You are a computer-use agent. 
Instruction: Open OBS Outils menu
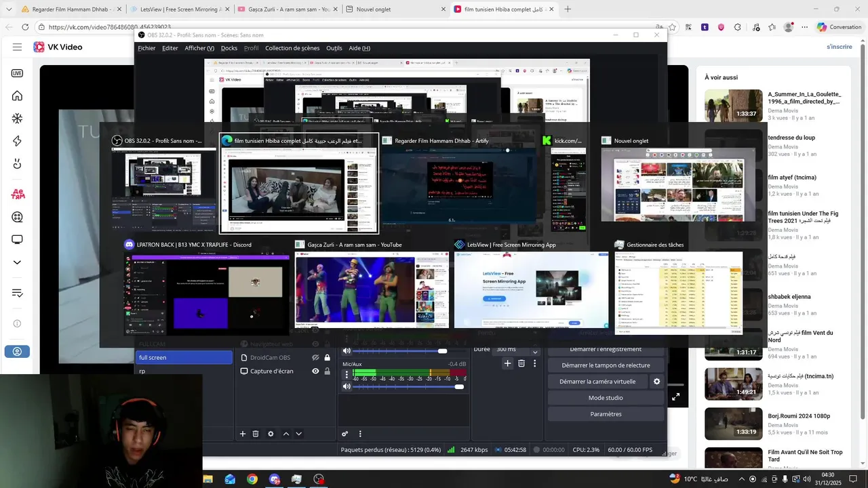tap(334, 48)
